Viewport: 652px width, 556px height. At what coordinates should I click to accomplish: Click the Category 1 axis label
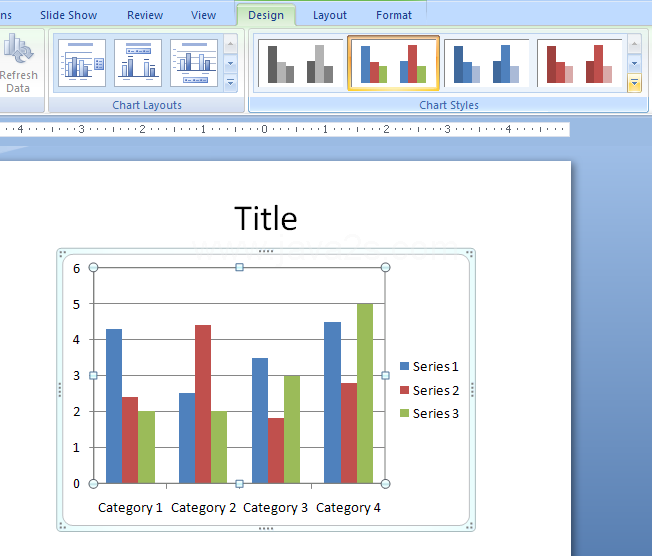coord(130,508)
